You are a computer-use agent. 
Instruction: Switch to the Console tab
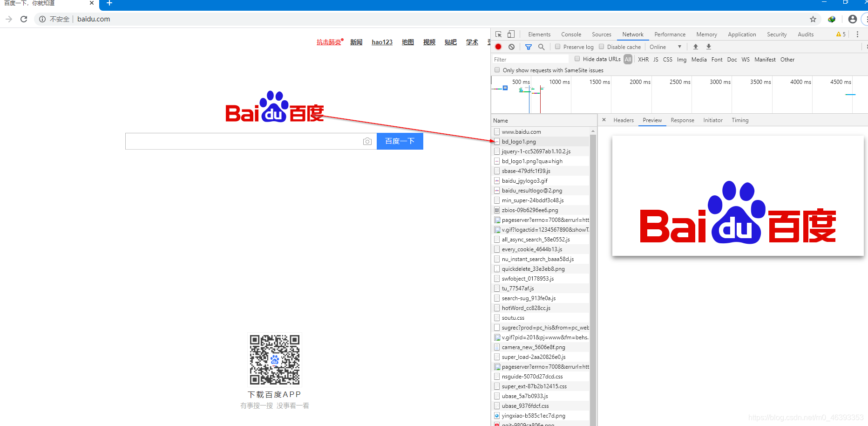571,34
